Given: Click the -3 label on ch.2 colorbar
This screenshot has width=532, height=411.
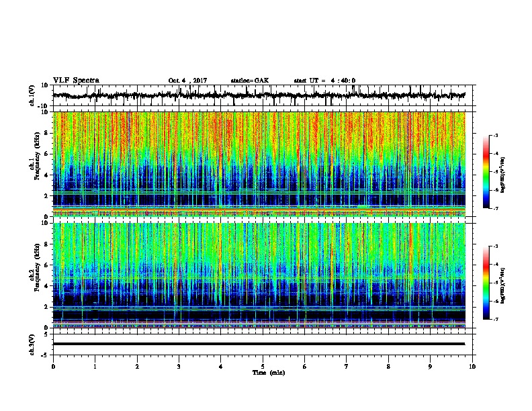Looking at the screenshot, I should (495, 246).
